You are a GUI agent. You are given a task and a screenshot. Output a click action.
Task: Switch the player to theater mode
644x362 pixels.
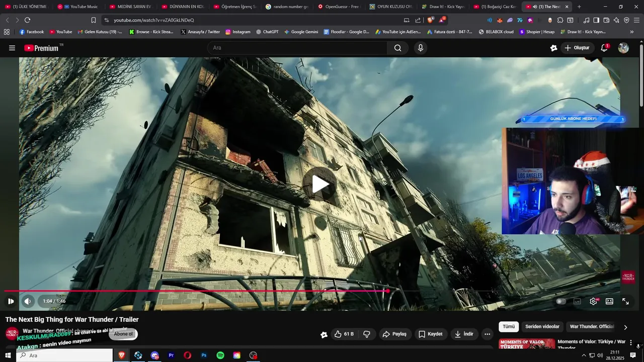point(609,301)
